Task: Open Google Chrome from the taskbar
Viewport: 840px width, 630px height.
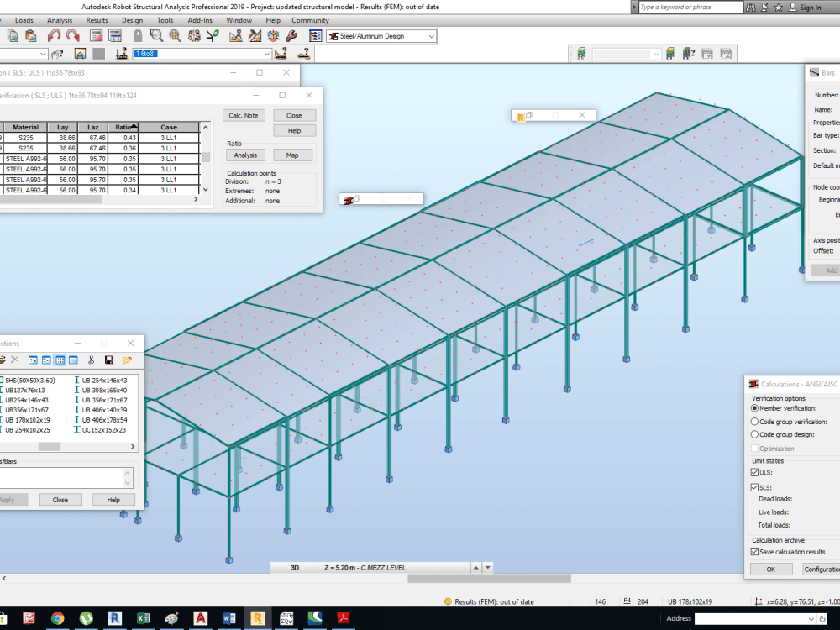Action: 57,618
